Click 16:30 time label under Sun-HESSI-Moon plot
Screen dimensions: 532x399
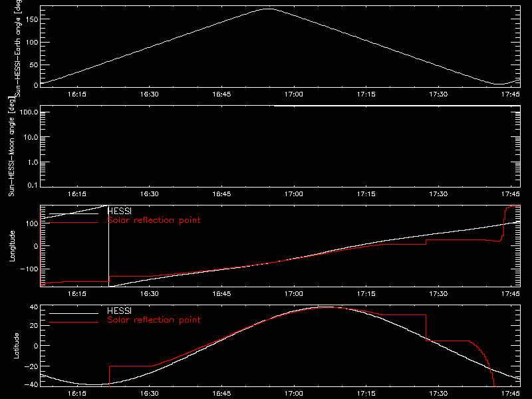click(x=149, y=194)
